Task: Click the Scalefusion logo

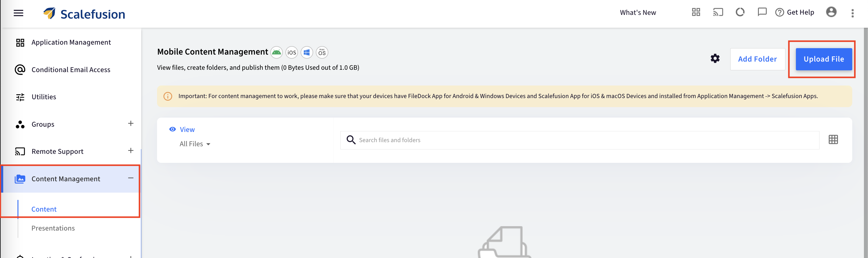Action: [x=84, y=14]
